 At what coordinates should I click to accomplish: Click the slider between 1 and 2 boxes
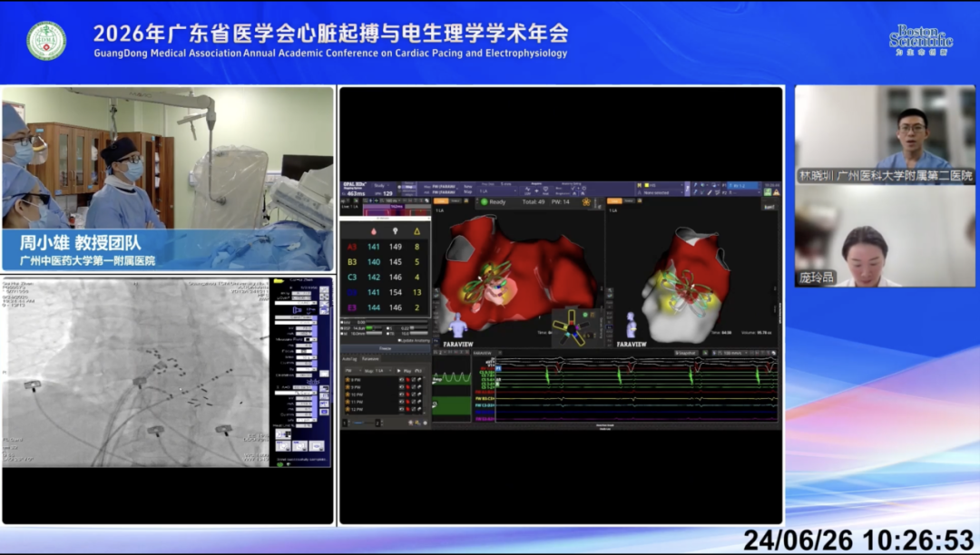point(363,423)
